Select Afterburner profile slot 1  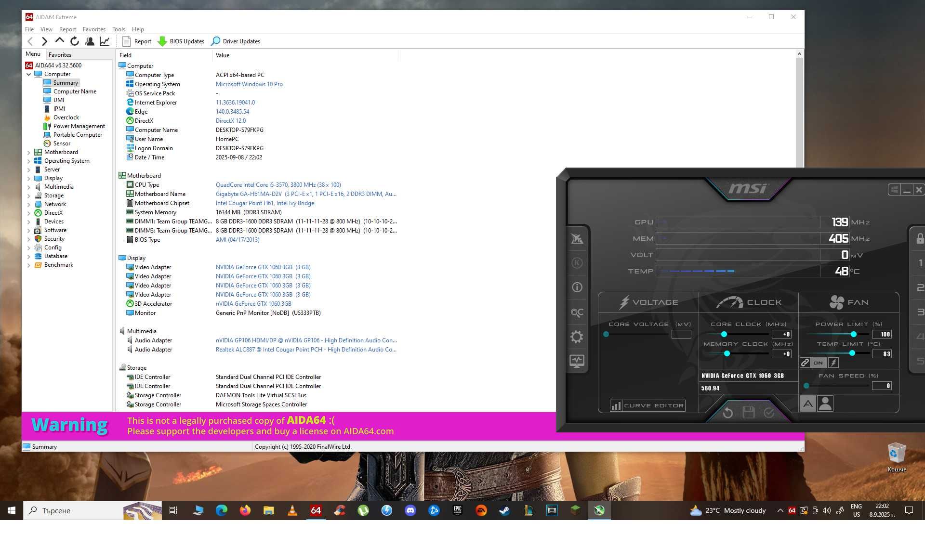click(920, 263)
